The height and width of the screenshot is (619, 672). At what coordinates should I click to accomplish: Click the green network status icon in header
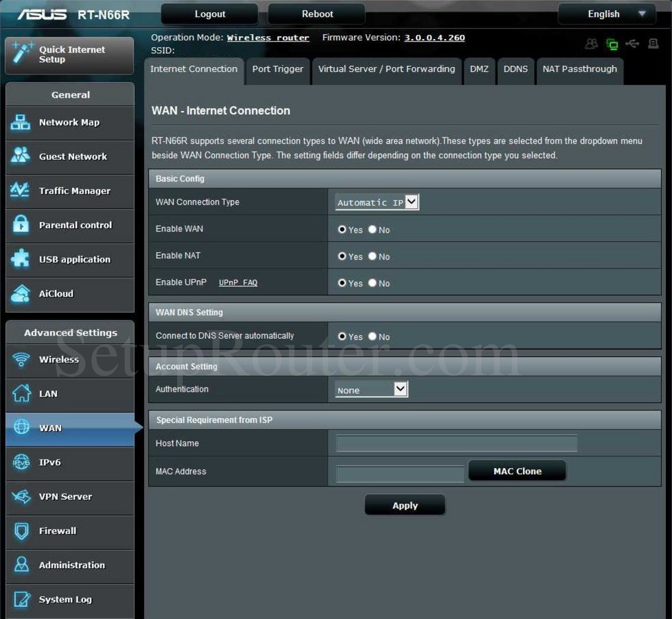pos(612,44)
